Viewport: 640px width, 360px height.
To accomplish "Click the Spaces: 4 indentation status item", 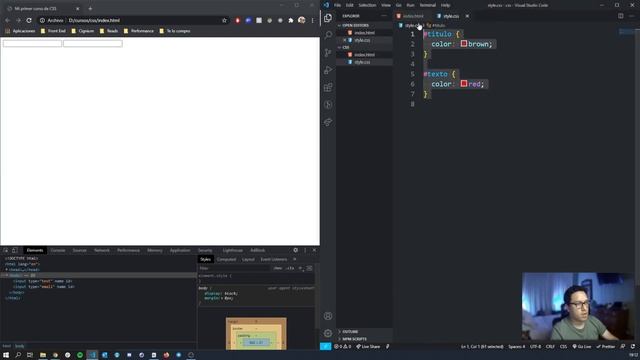I will (517, 347).
